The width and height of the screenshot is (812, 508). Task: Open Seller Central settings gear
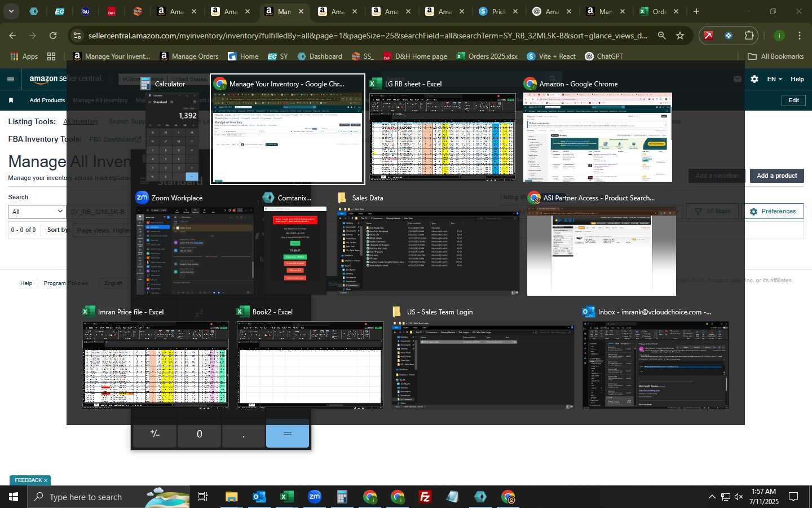754,79
